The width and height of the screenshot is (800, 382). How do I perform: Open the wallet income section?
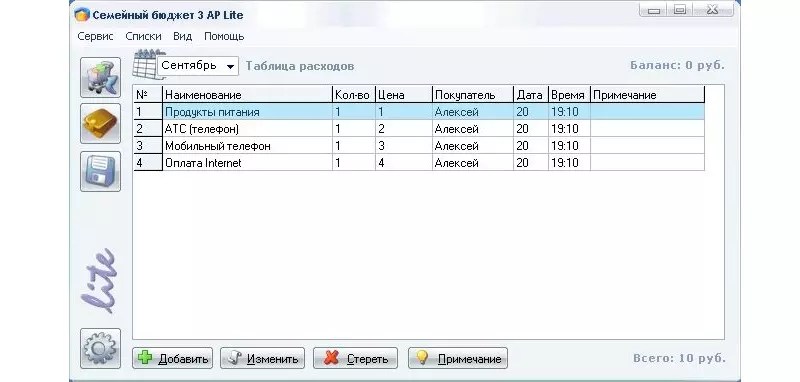point(101,124)
